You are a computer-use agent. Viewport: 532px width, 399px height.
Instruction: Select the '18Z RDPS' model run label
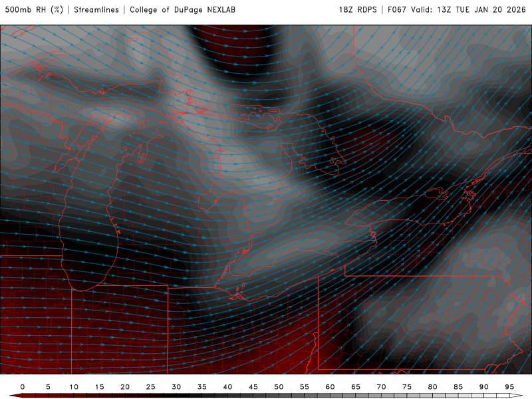pyautogui.click(x=358, y=10)
